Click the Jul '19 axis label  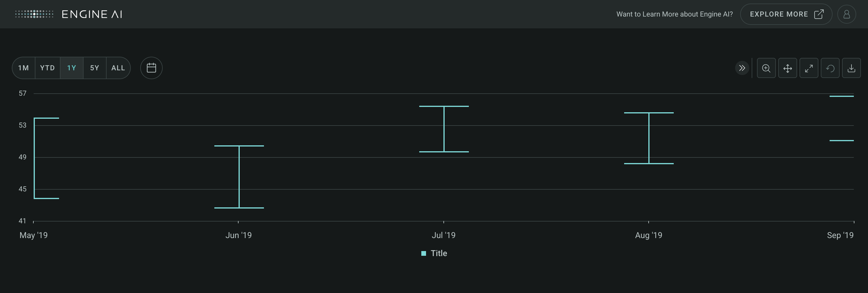pos(443,235)
